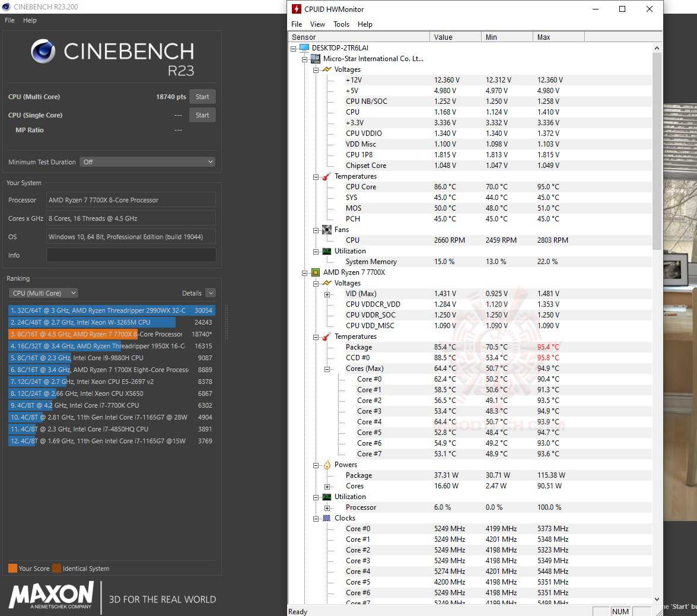Click the Ryzen Utilization chart icon
The height and width of the screenshot is (616, 697).
(x=327, y=496)
